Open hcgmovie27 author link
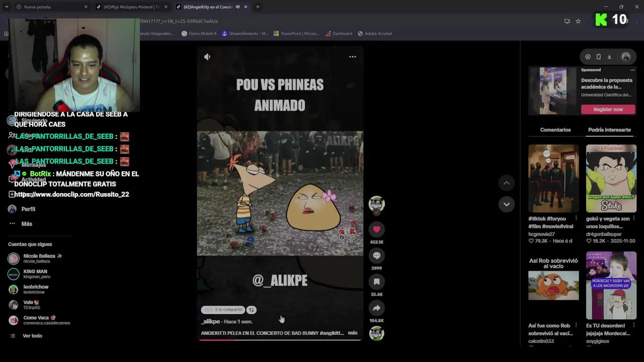Image resolution: width=644 pixels, height=362 pixels. click(541, 234)
